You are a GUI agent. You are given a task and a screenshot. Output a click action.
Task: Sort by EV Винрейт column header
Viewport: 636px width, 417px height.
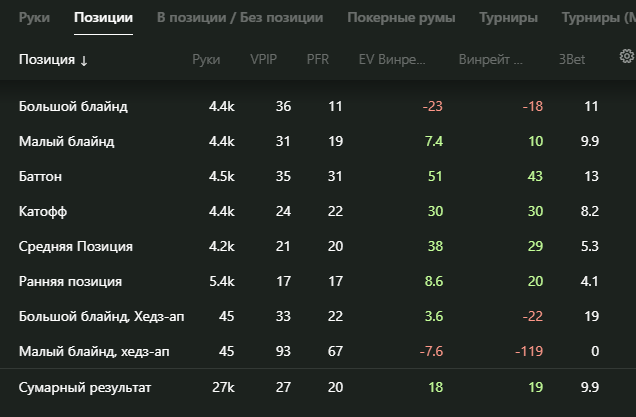tap(392, 60)
